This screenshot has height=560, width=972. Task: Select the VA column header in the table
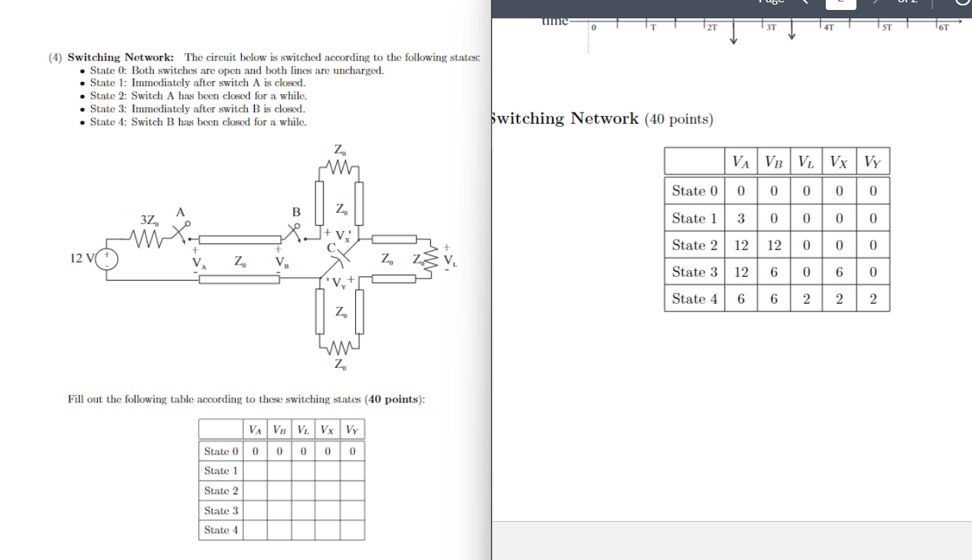pos(740,161)
